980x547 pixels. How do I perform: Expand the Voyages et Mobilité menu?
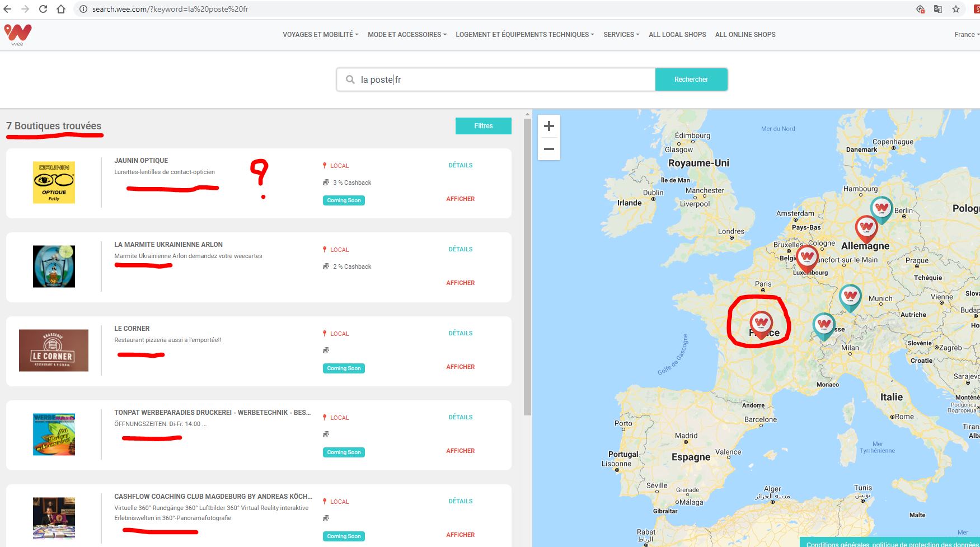pyautogui.click(x=320, y=35)
